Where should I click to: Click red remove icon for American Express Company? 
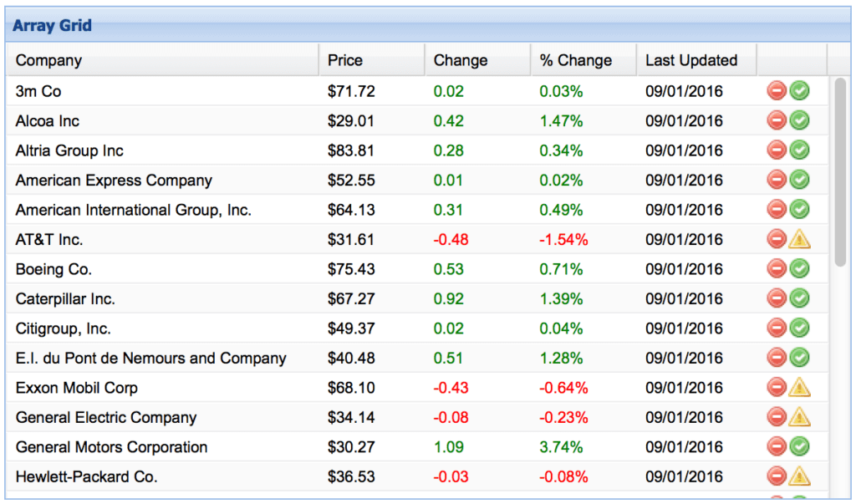(x=777, y=180)
